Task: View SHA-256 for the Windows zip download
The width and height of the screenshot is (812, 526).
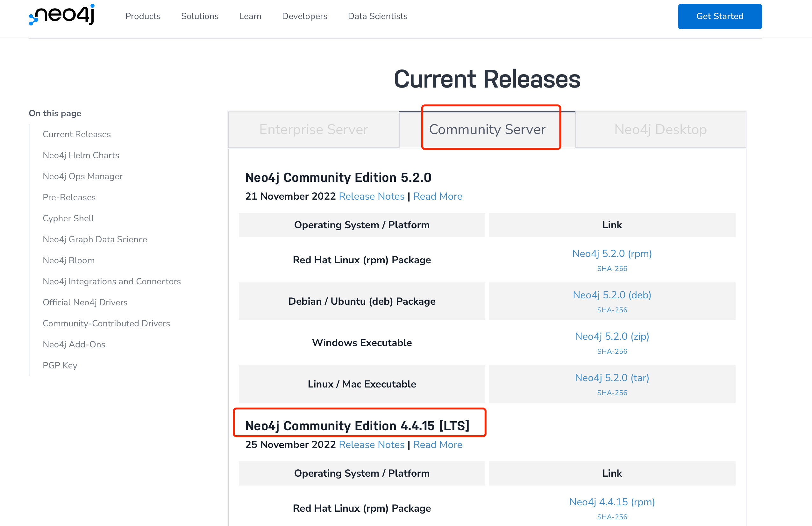Action: click(x=612, y=351)
